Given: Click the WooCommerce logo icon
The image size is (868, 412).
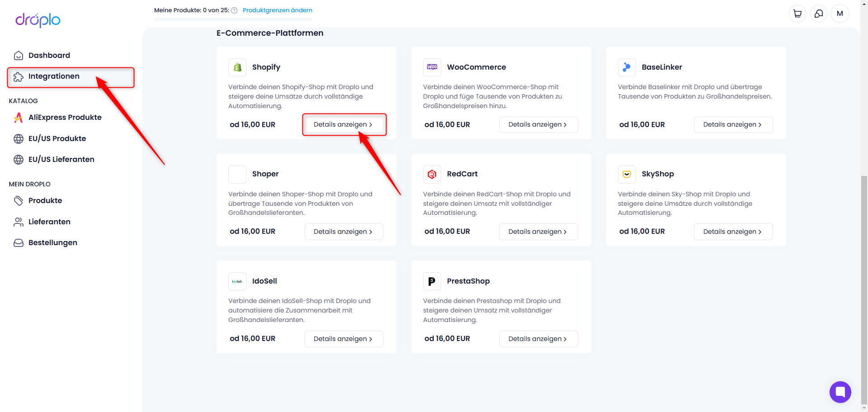Looking at the screenshot, I should (432, 67).
